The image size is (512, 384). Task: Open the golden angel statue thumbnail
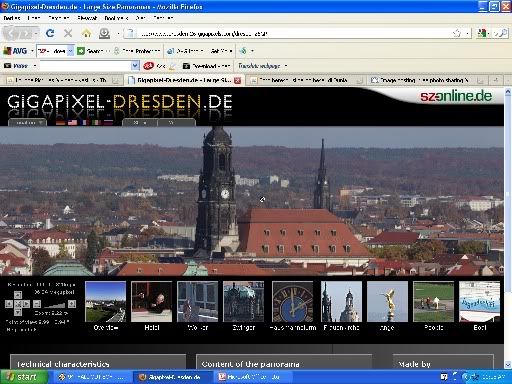coord(387,301)
